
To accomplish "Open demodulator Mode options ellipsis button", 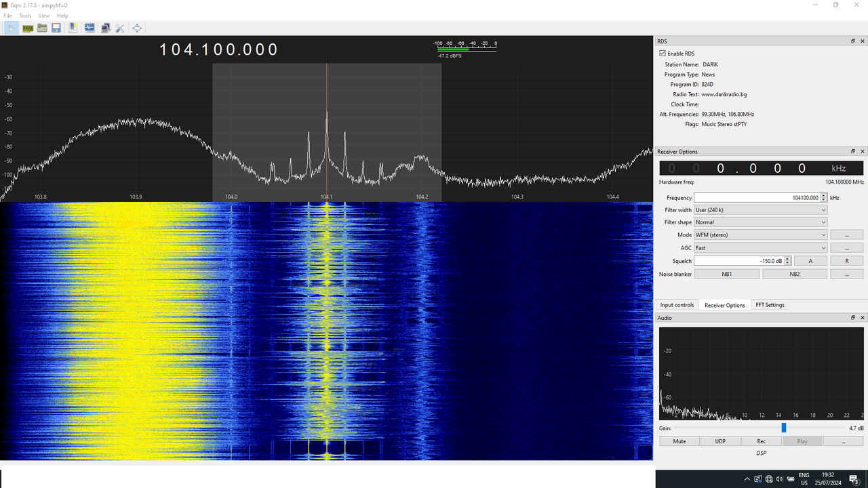I will click(x=847, y=235).
